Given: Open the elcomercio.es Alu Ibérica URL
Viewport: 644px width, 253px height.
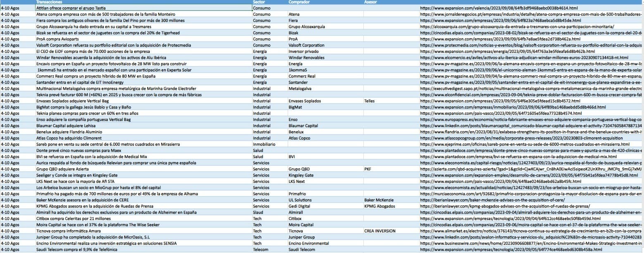Looking at the screenshot, I should click(524, 57).
